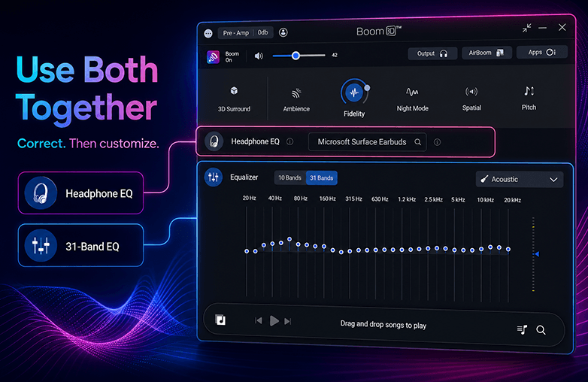Open the Acoustic preset dropdown

[520, 179]
